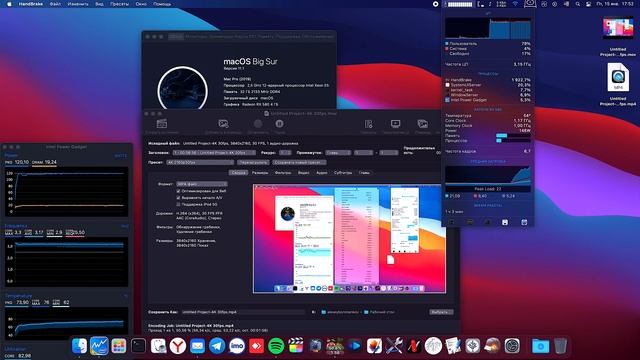Open Terminal from the Dock
Image resolution: width=640 pixels, height=360 pixels.
(138, 346)
